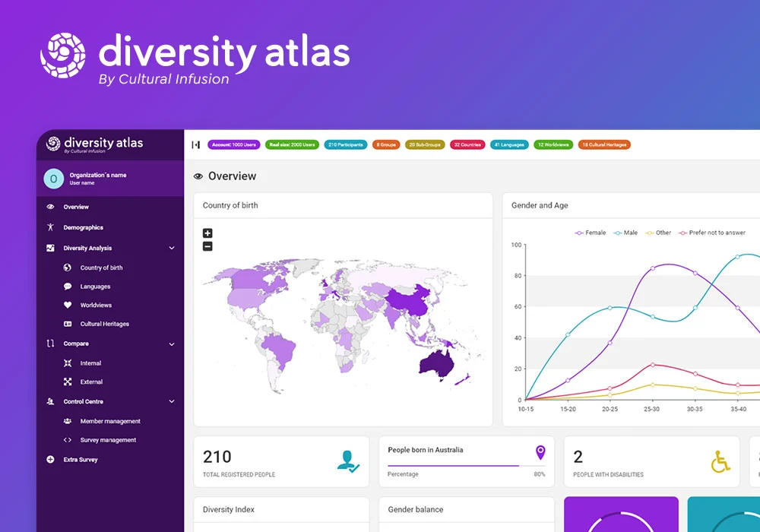Zoom in on the map with plus

[x=207, y=233]
